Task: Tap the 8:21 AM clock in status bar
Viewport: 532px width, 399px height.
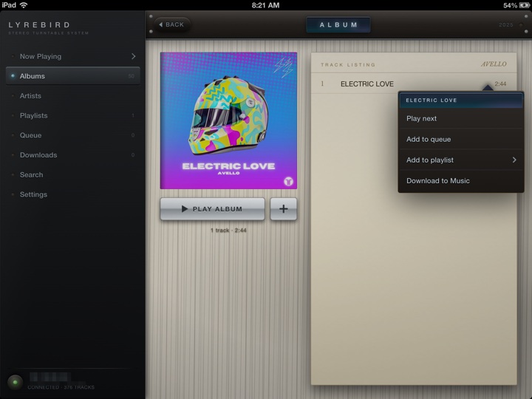Action: point(265,5)
